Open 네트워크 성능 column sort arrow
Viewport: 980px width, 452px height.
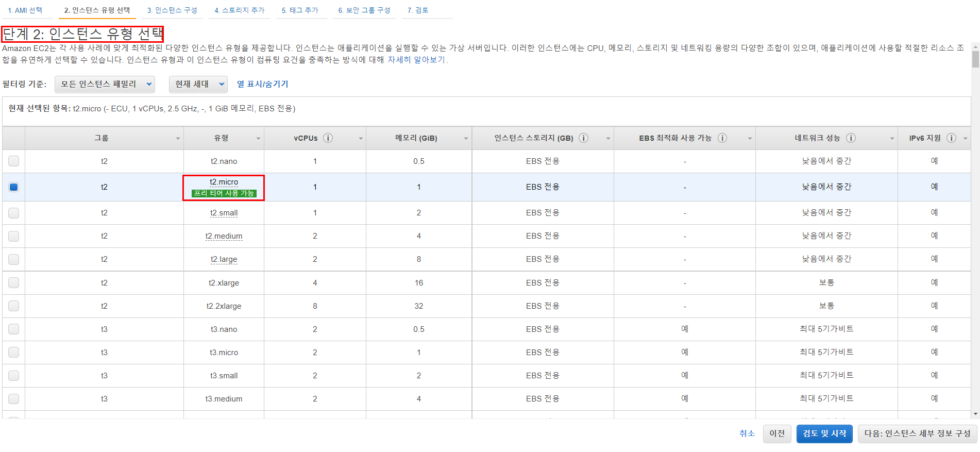point(892,139)
